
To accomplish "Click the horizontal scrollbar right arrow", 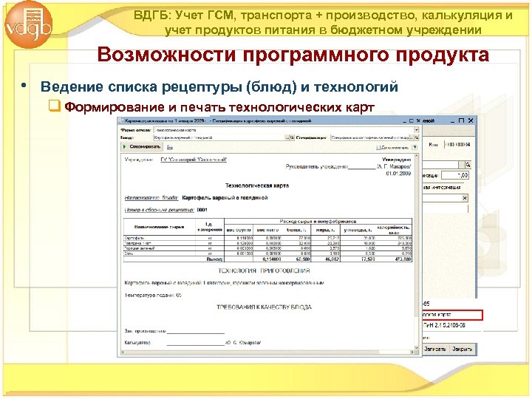I will click(412, 352).
